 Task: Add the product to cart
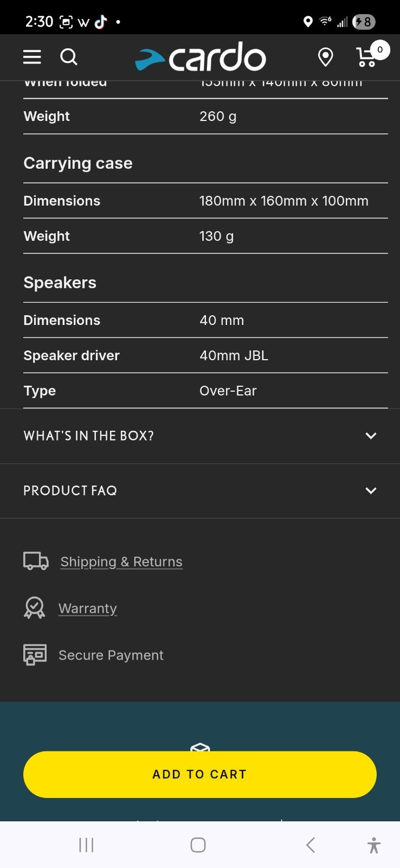200,774
